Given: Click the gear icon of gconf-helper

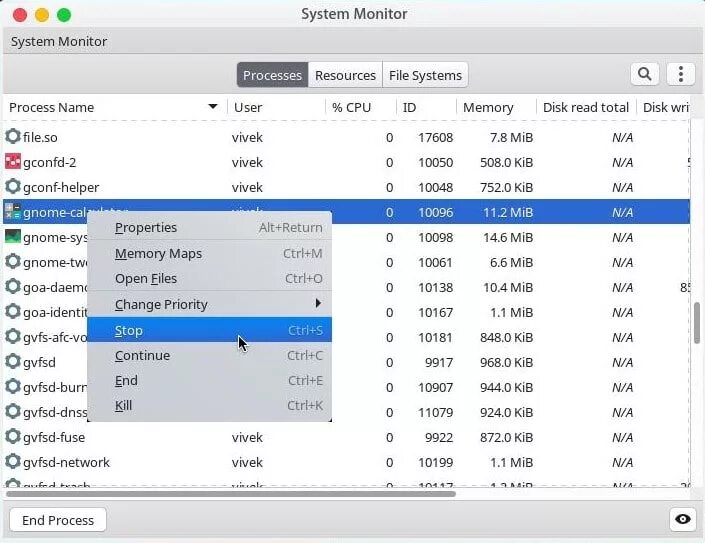Looking at the screenshot, I should point(13,186).
